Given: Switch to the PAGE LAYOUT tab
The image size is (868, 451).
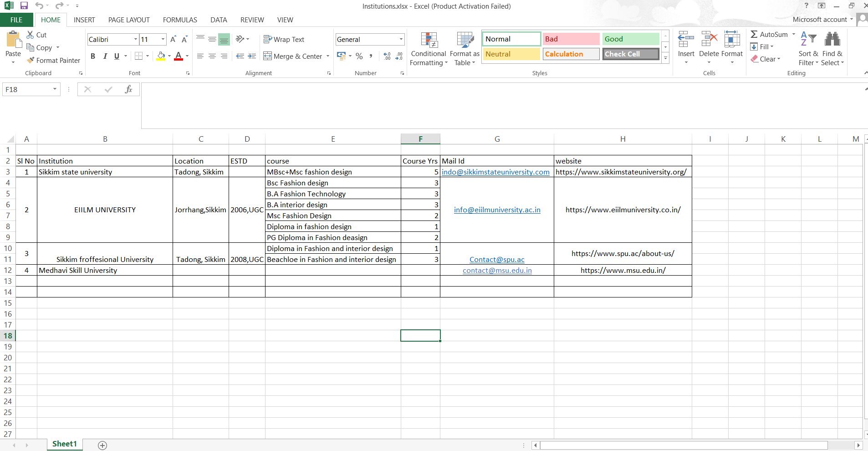Looking at the screenshot, I should 129,20.
